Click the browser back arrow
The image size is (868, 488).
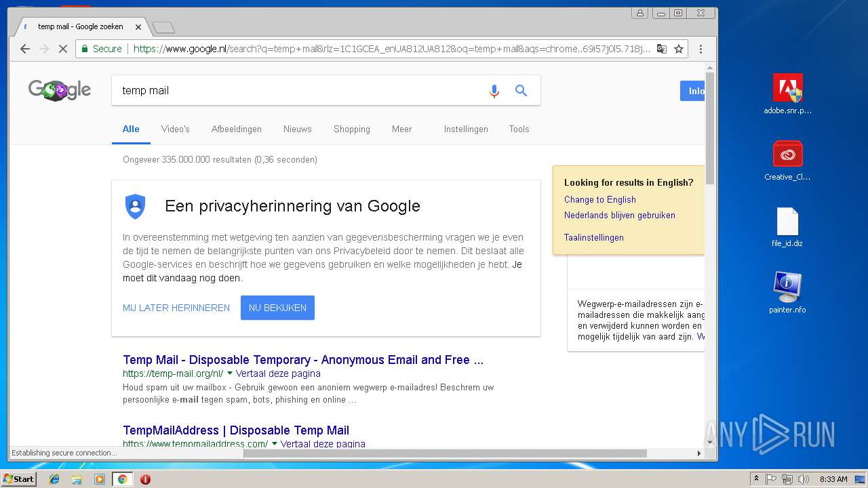point(25,49)
